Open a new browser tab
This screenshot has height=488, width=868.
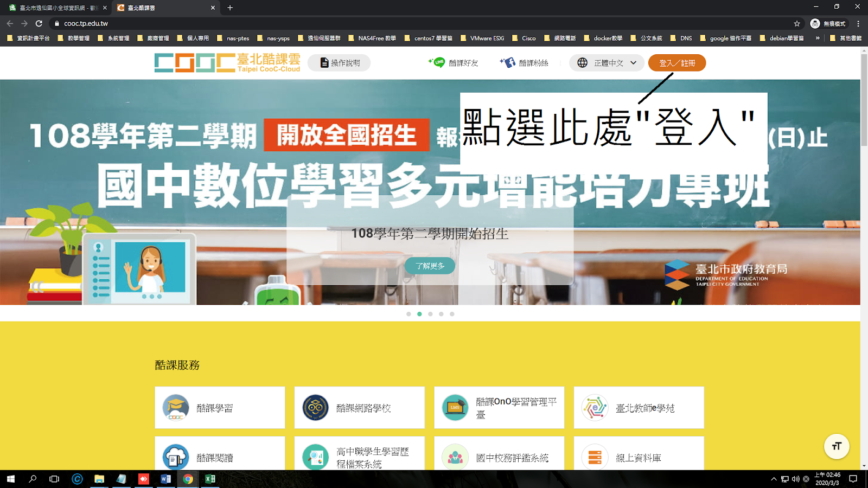pos(230,8)
